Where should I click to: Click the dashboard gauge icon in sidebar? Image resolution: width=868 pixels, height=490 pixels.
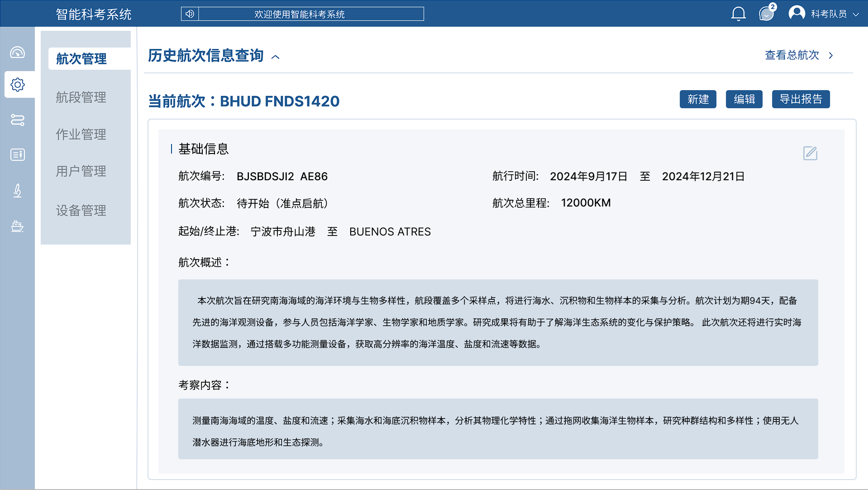(x=17, y=53)
